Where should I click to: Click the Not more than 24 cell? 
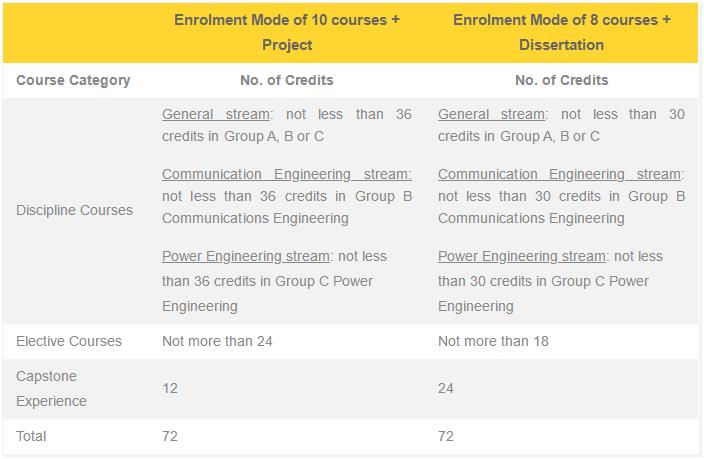click(x=217, y=341)
